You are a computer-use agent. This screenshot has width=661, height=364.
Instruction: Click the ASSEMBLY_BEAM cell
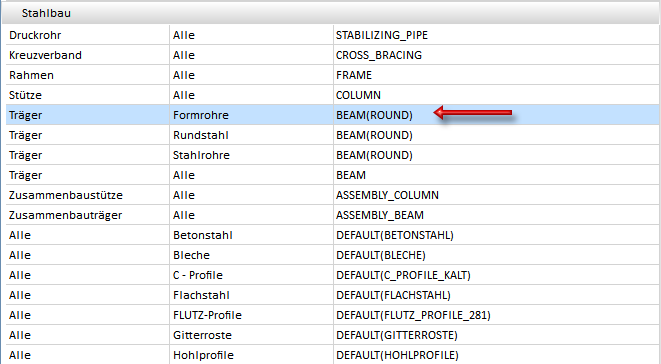496,216
